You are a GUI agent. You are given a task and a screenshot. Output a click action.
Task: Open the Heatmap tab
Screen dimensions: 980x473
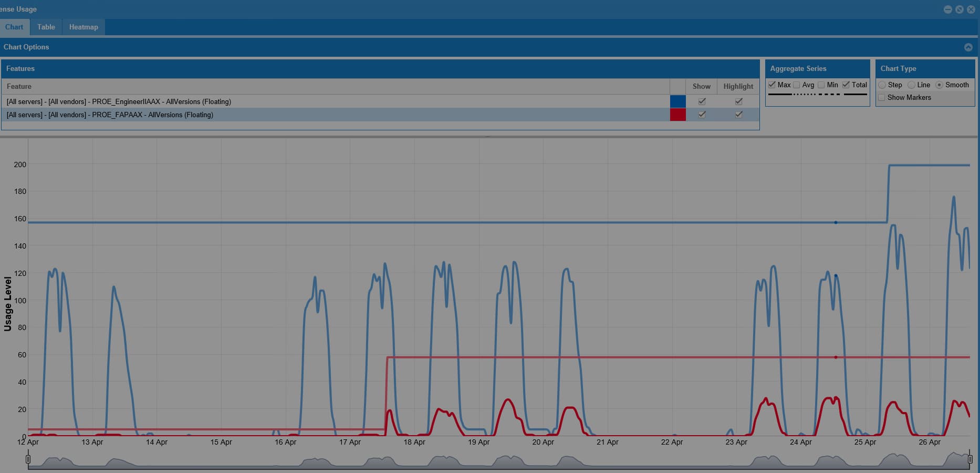84,27
